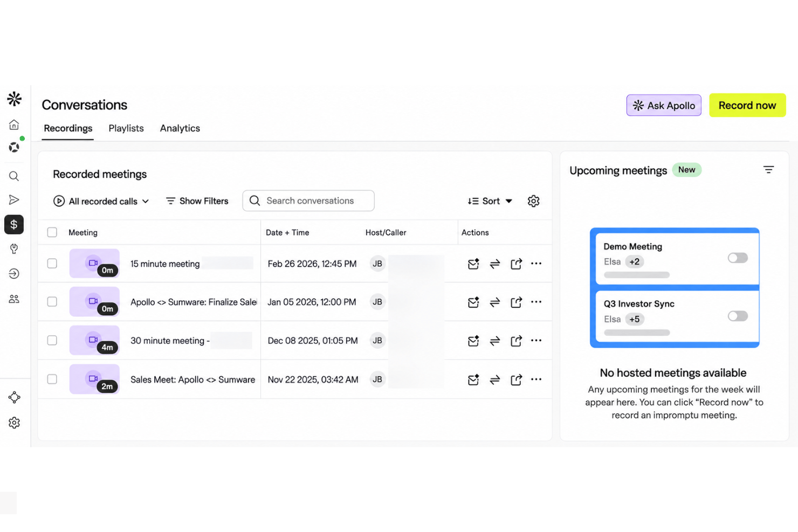Viewport: 798px width, 532px height.
Task: Switch to the Recordings tab
Action: 68,128
